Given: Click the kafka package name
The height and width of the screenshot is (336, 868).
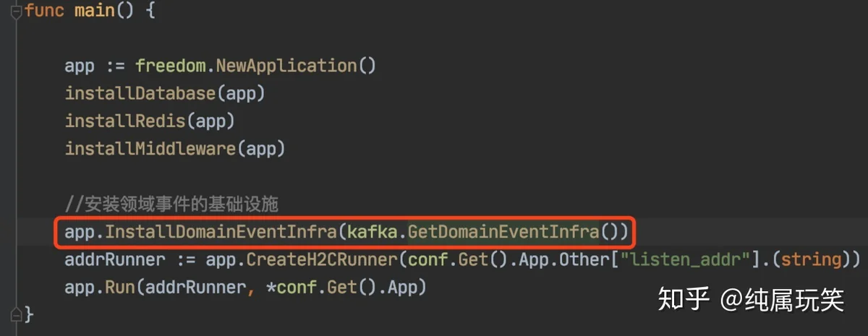Looking at the screenshot, I should (373, 232).
